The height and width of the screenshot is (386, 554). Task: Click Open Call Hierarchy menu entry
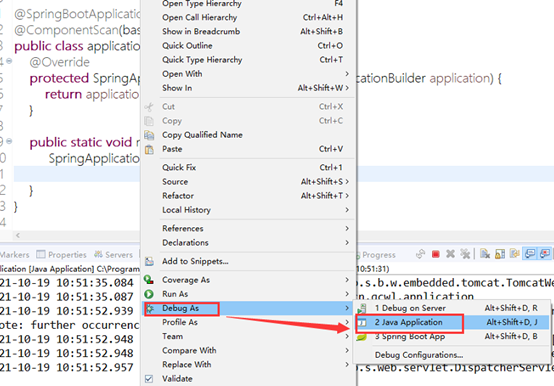248,17
